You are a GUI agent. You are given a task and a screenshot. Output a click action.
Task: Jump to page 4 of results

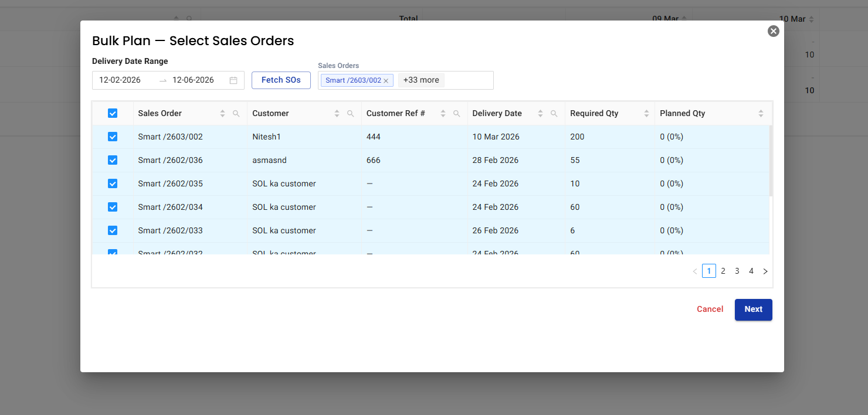click(x=751, y=271)
